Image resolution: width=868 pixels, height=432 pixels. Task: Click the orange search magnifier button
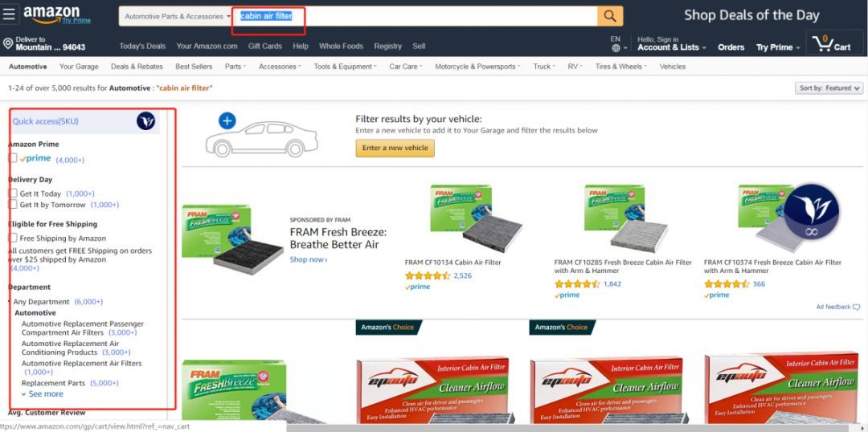609,16
